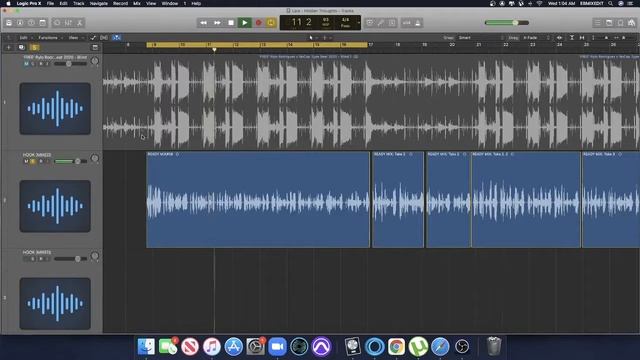Toggle the yellow global Solo S button

[34, 47]
